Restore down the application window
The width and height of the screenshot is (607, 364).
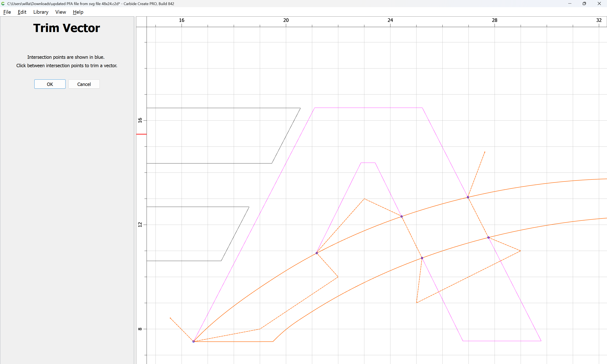click(584, 4)
